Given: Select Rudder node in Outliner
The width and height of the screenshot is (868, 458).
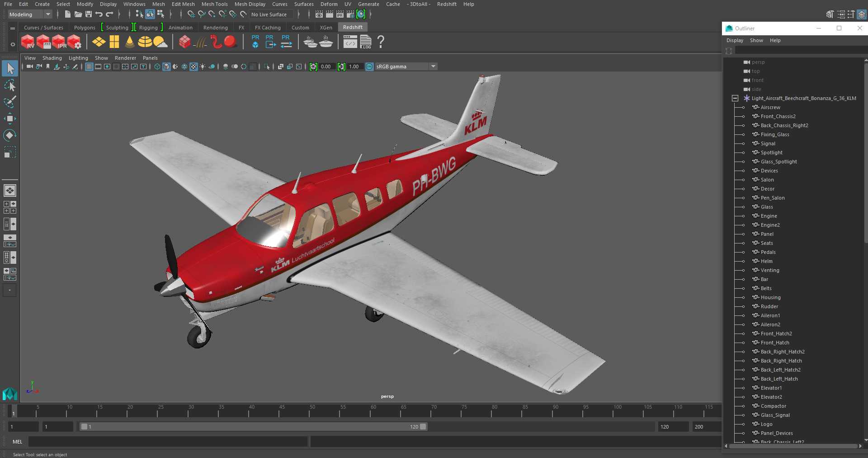Looking at the screenshot, I should click(769, 306).
